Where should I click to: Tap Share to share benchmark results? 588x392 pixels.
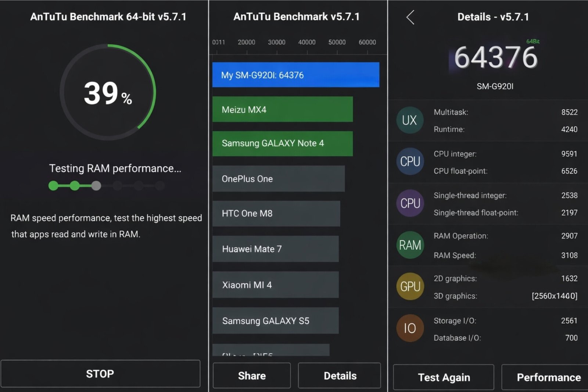(x=251, y=375)
